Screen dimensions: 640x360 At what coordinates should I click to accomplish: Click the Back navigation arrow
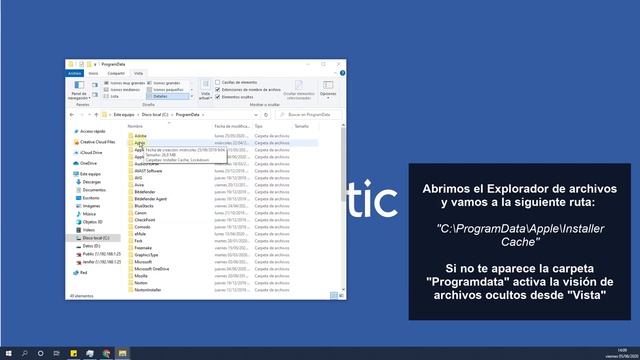point(72,115)
